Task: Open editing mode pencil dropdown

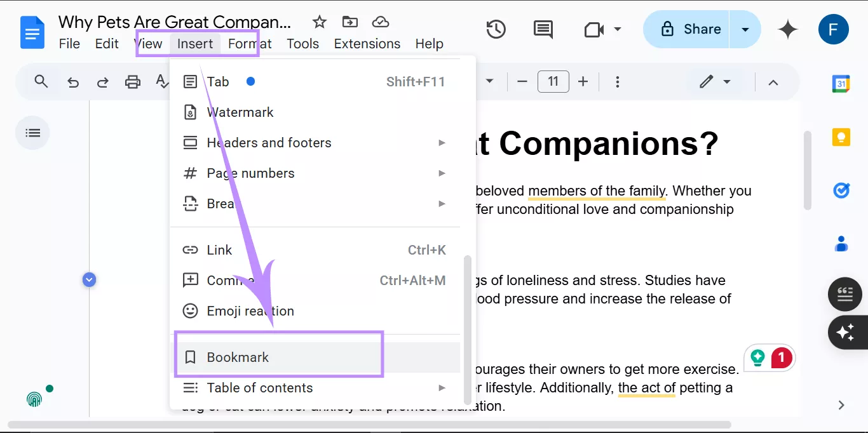Action: [715, 82]
